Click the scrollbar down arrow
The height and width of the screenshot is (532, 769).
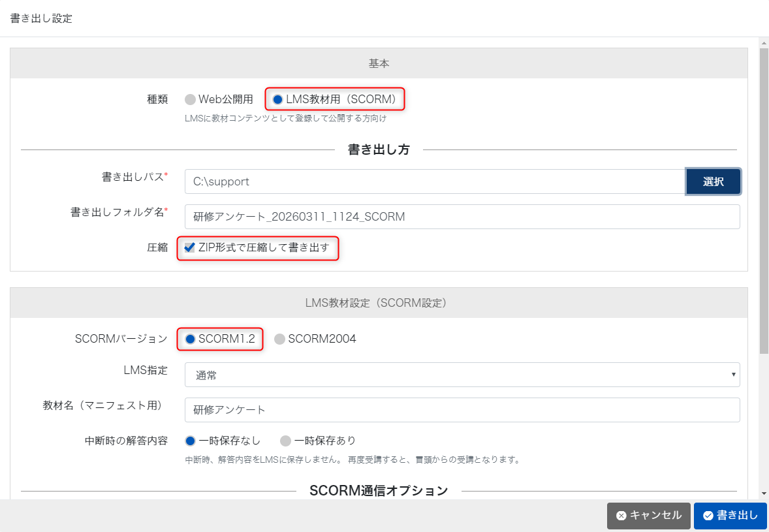[x=764, y=493]
